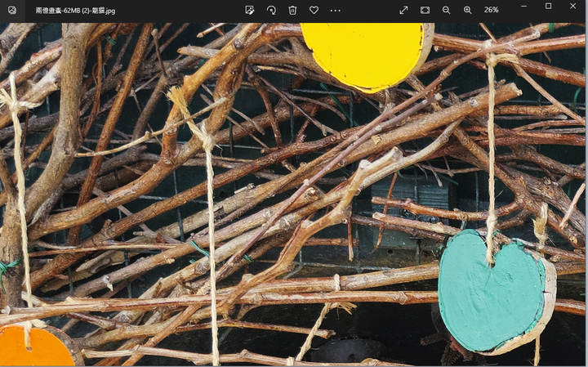Image resolution: width=588 pixels, height=367 pixels.
Task: Click the fit-to-window icon
Action: pos(425,10)
